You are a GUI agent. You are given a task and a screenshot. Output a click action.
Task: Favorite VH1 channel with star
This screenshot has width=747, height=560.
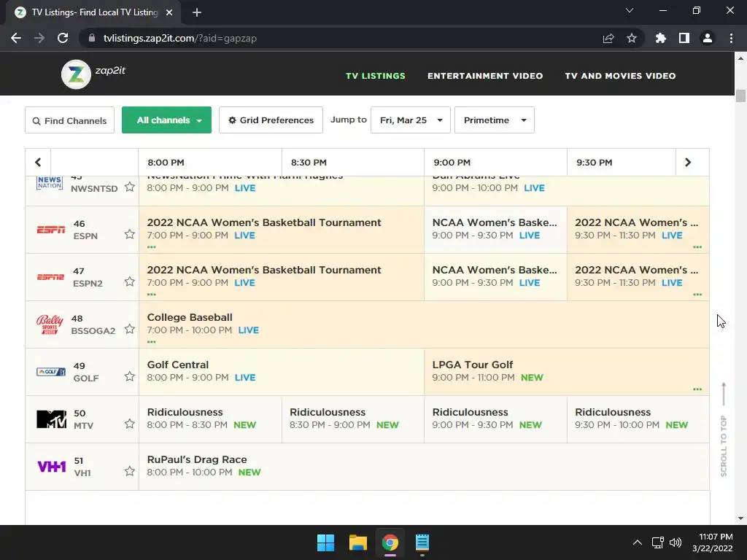click(x=130, y=471)
